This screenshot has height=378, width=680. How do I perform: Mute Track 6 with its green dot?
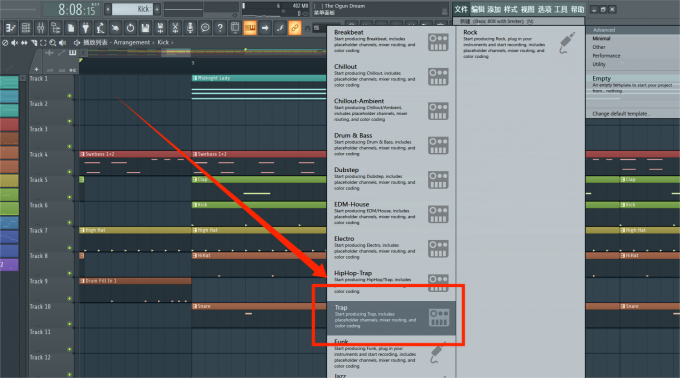pos(69,222)
